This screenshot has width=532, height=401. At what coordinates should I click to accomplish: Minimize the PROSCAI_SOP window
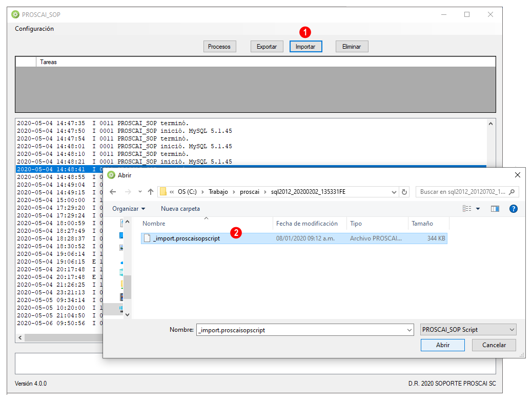pyautogui.click(x=444, y=14)
